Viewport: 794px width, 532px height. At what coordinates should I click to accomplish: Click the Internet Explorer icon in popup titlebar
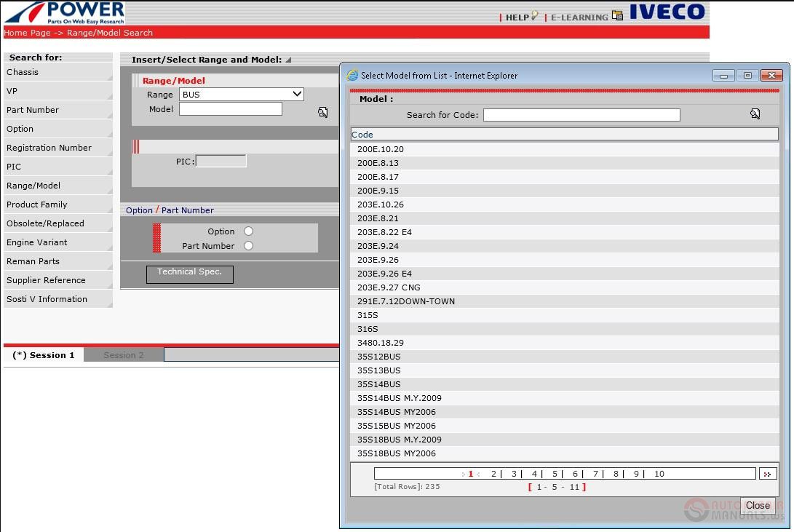coord(351,75)
